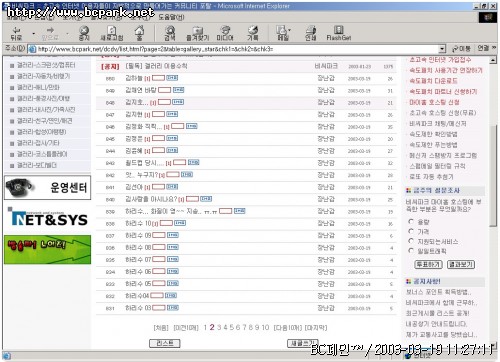Open the 갤러리-애니/만화 sidebar link

pyautogui.click(x=38, y=87)
